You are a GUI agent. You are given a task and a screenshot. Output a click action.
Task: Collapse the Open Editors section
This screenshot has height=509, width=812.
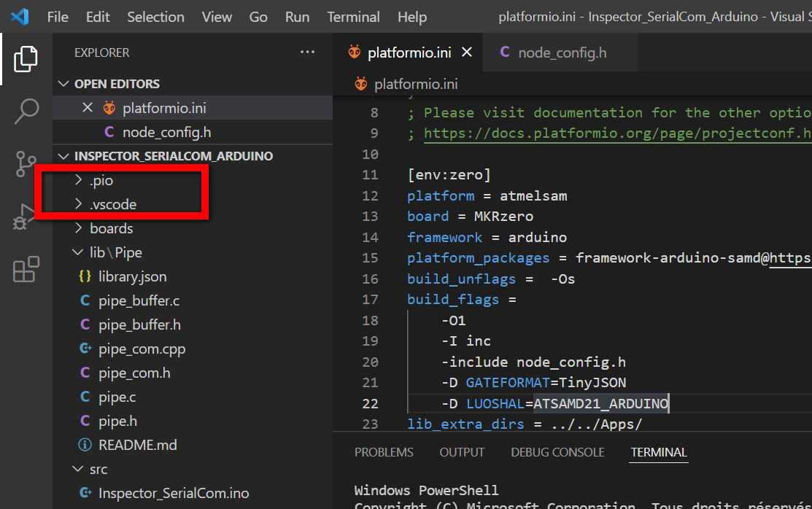click(x=117, y=84)
